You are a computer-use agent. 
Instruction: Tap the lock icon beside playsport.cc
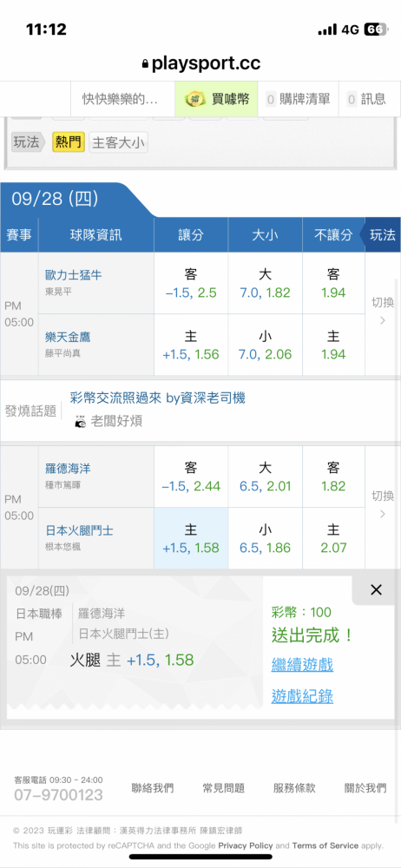point(146,64)
